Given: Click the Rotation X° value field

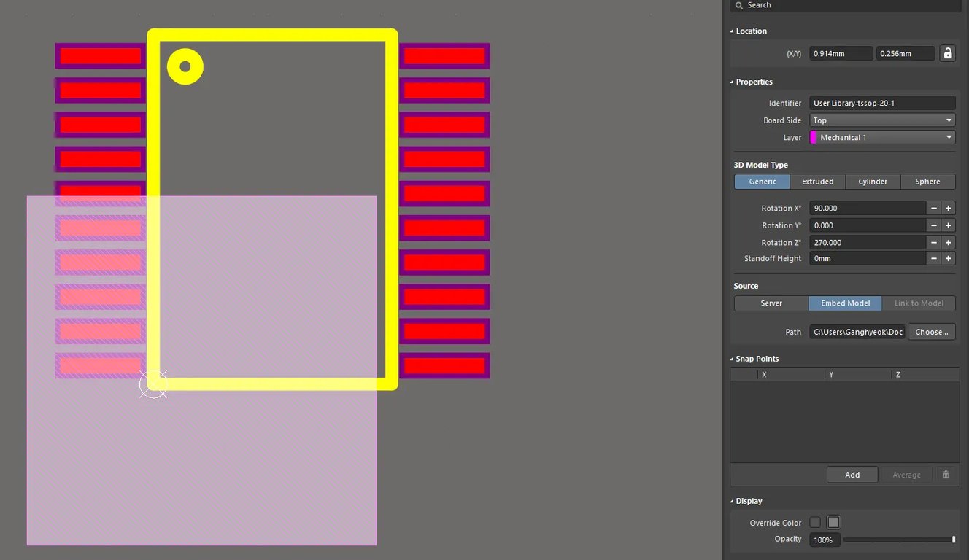Looking at the screenshot, I should [868, 208].
